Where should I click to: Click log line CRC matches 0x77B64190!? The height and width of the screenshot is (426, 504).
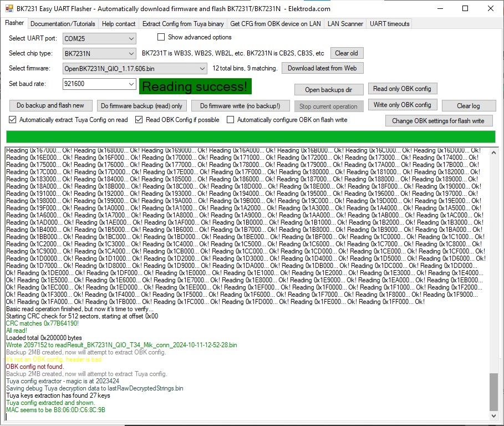click(42, 323)
